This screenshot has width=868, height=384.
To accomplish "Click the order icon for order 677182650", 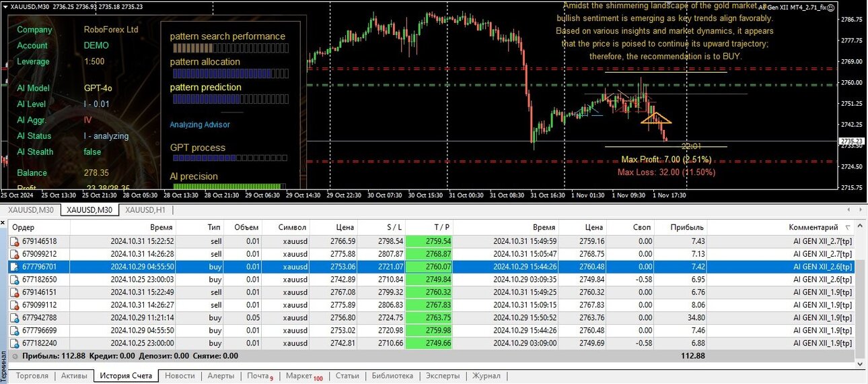I will pos(15,280).
